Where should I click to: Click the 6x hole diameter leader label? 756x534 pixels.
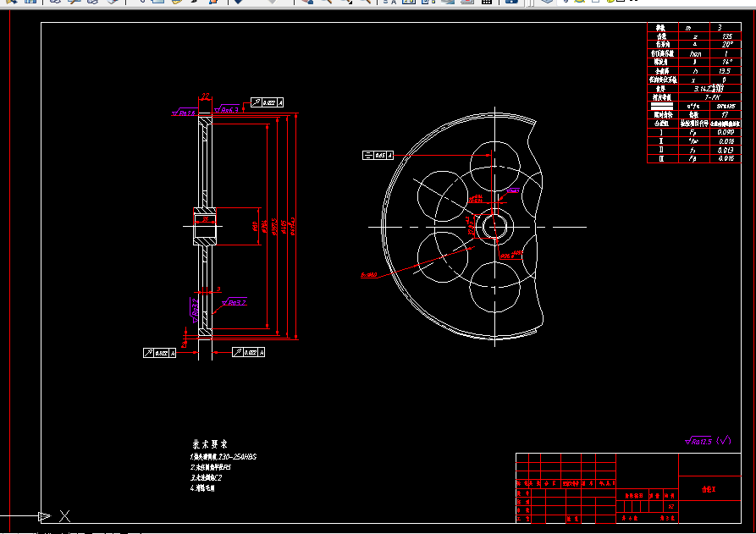tap(369, 275)
